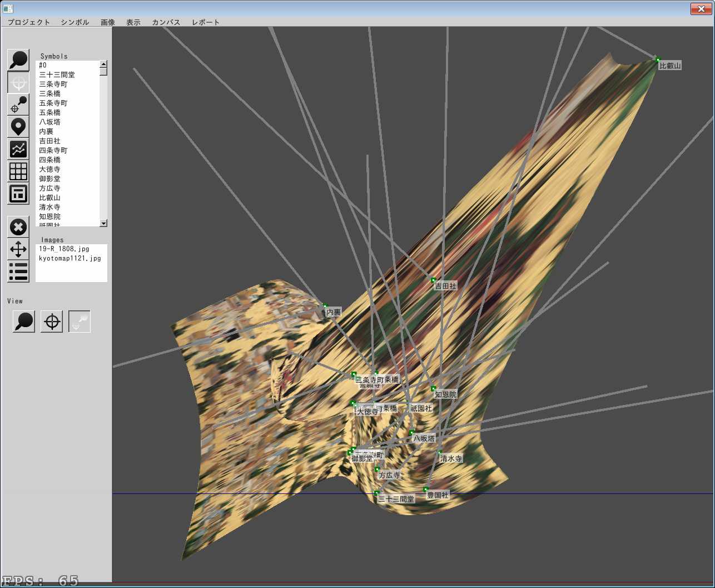715x588 pixels.
Task: Select 方広寺 in Symbols list
Action: click(49, 188)
